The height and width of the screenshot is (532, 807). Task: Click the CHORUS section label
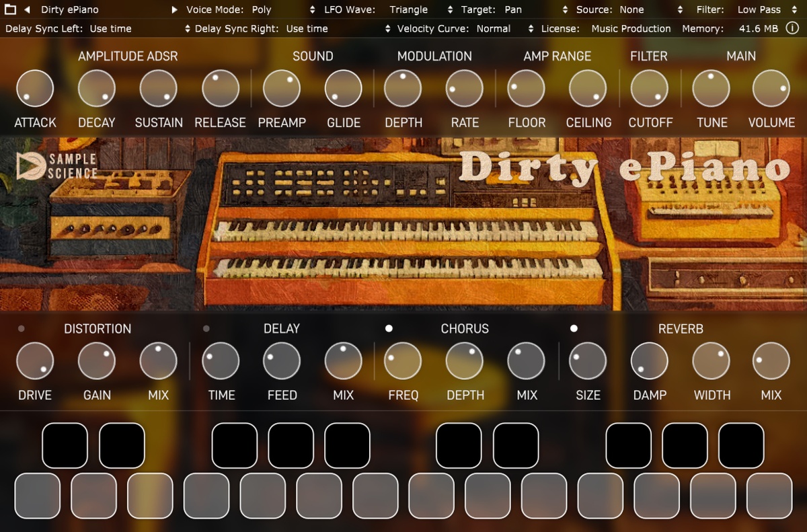[465, 329]
